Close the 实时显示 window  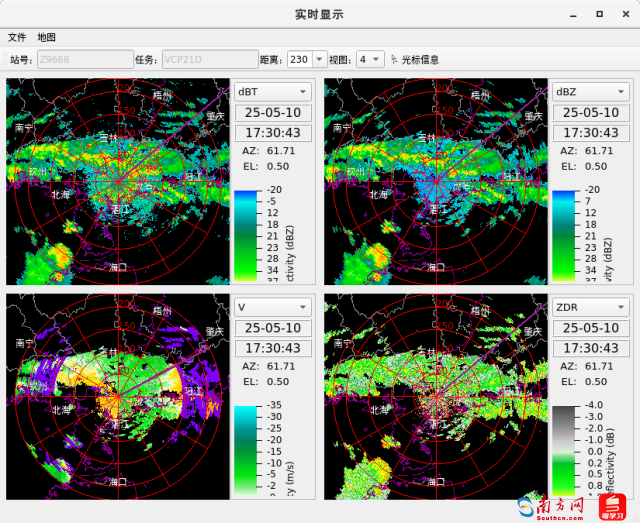click(626, 14)
